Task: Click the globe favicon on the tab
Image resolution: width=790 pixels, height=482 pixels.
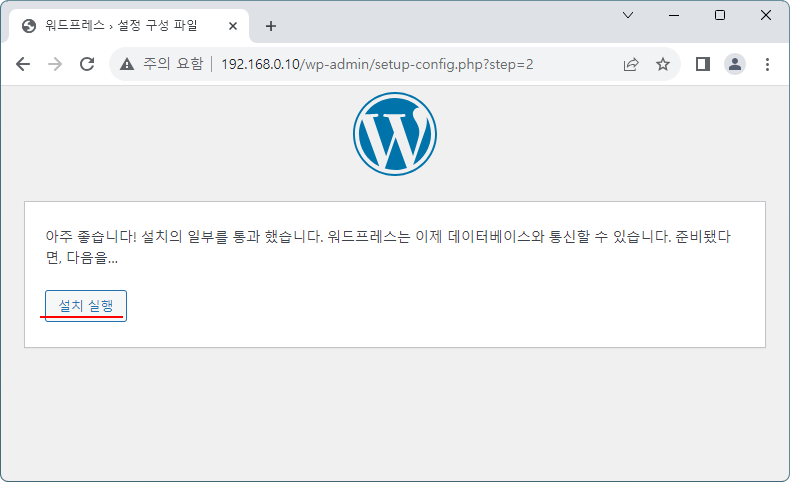Action: pyautogui.click(x=29, y=26)
